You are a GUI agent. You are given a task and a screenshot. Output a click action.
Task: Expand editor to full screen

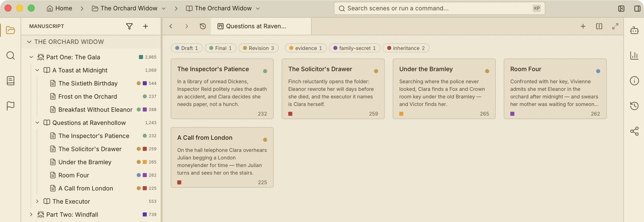pyautogui.click(x=615, y=26)
